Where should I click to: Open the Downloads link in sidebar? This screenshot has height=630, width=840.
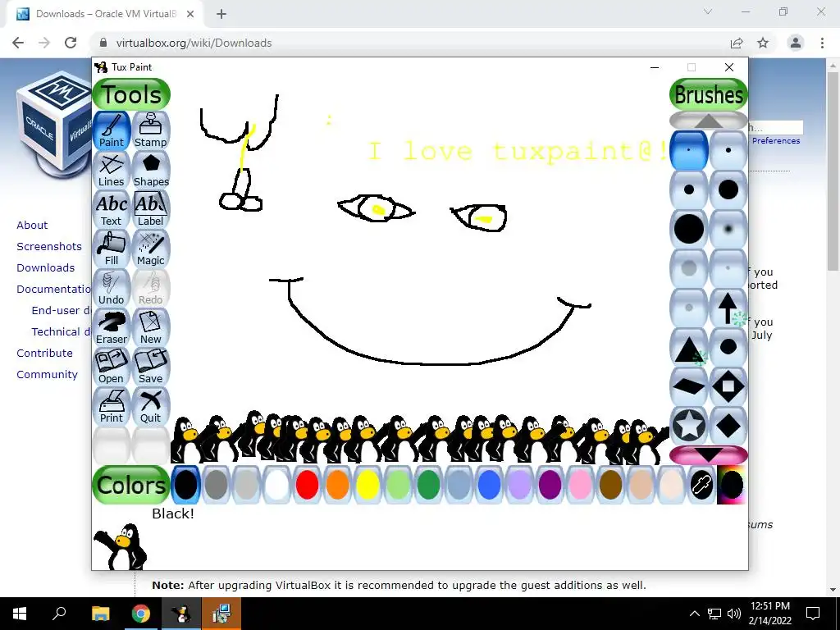click(46, 268)
